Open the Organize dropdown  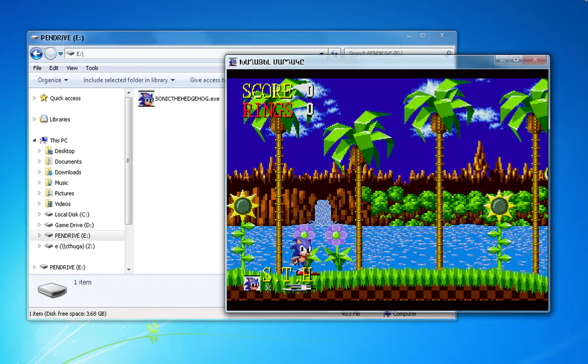[52, 80]
